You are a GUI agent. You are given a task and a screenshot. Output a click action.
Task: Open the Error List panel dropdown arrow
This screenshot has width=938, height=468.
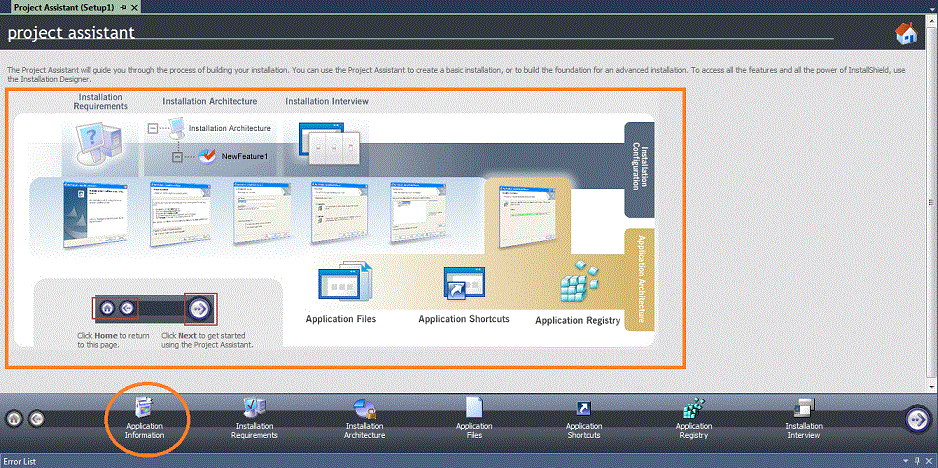pos(904,461)
